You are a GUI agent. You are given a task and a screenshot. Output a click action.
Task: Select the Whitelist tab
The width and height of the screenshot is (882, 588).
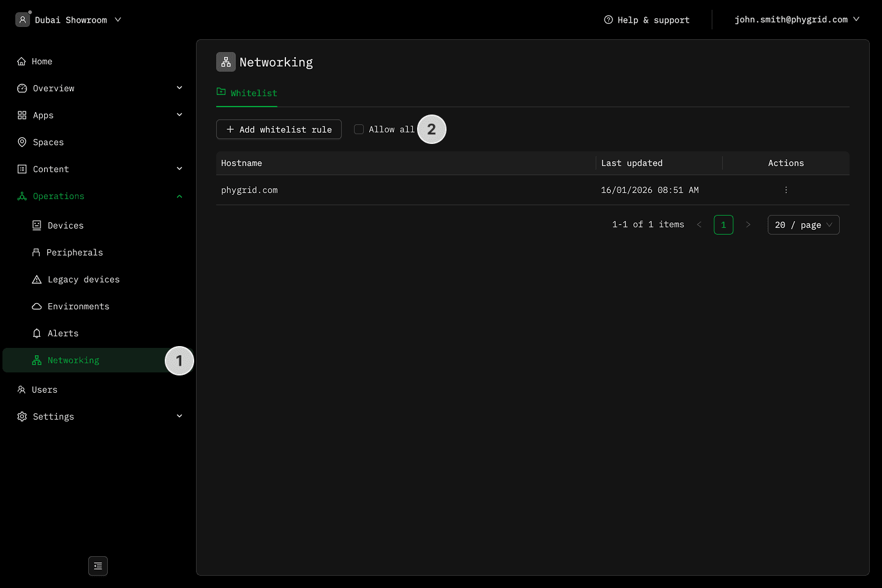coord(247,93)
